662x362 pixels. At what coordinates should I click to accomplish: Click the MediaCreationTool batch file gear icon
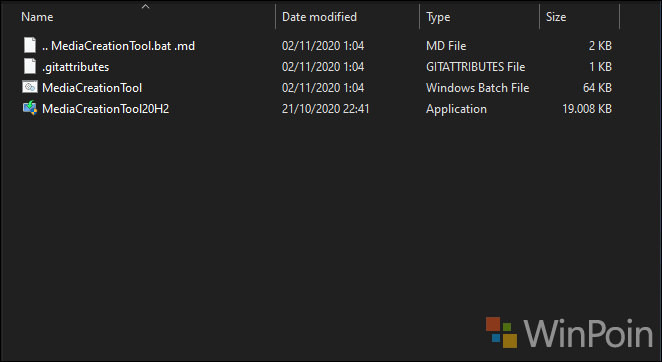pyautogui.click(x=30, y=87)
